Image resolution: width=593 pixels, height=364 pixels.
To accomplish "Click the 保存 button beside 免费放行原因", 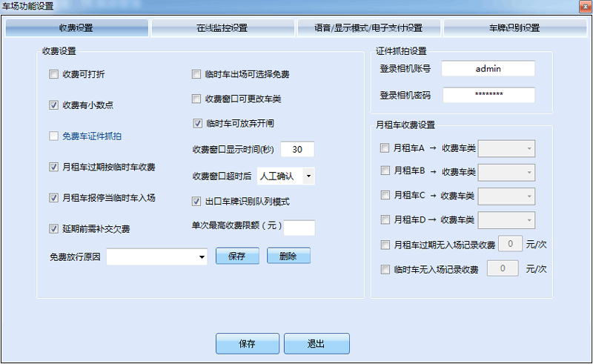I will 237,256.
